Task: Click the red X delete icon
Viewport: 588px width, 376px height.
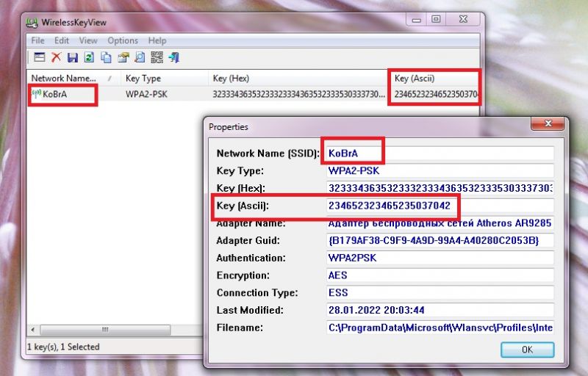Action: click(x=56, y=57)
